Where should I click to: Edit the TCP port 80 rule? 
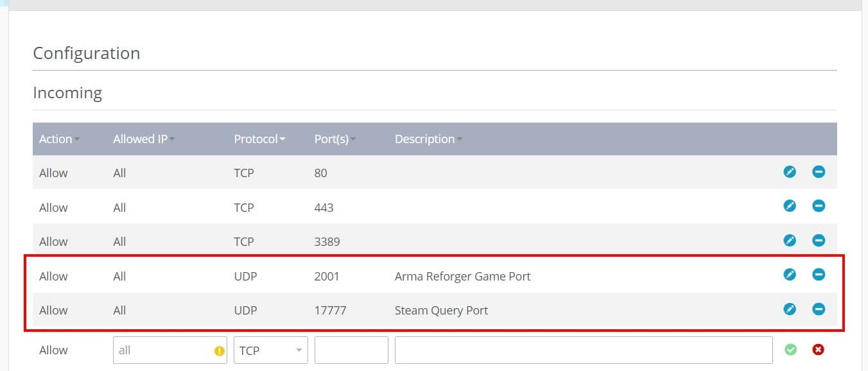pyautogui.click(x=790, y=172)
